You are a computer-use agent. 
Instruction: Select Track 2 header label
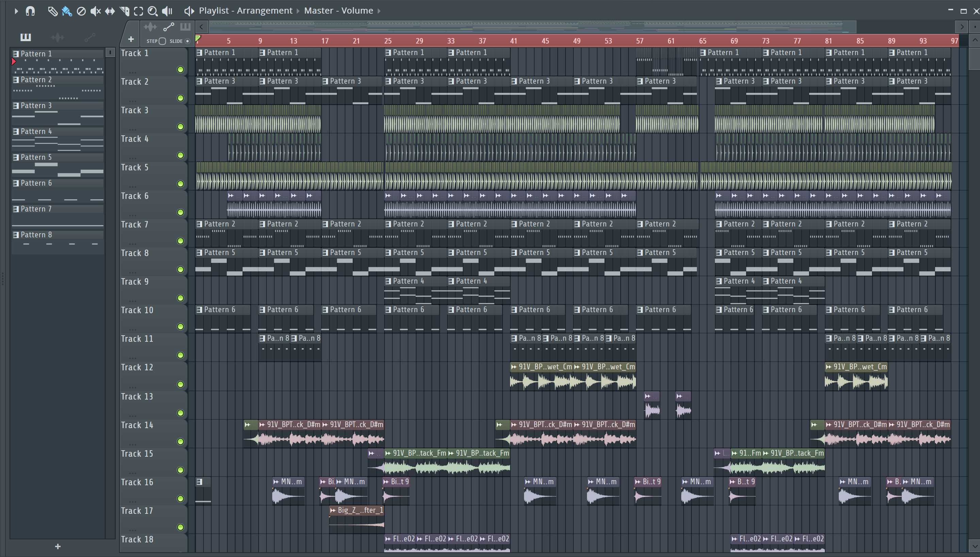pos(135,82)
